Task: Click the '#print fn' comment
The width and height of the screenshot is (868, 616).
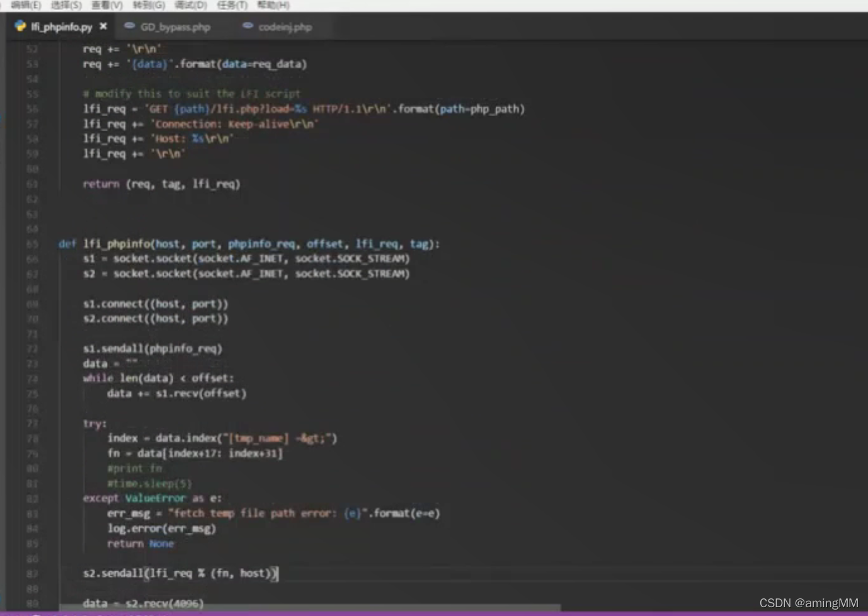Action: [134, 469]
